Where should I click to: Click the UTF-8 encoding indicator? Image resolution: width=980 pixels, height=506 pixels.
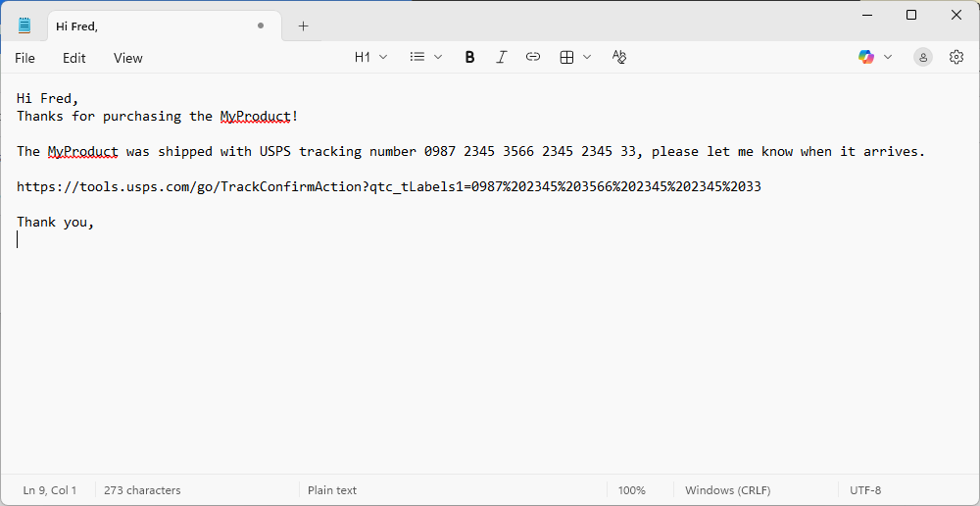865,490
